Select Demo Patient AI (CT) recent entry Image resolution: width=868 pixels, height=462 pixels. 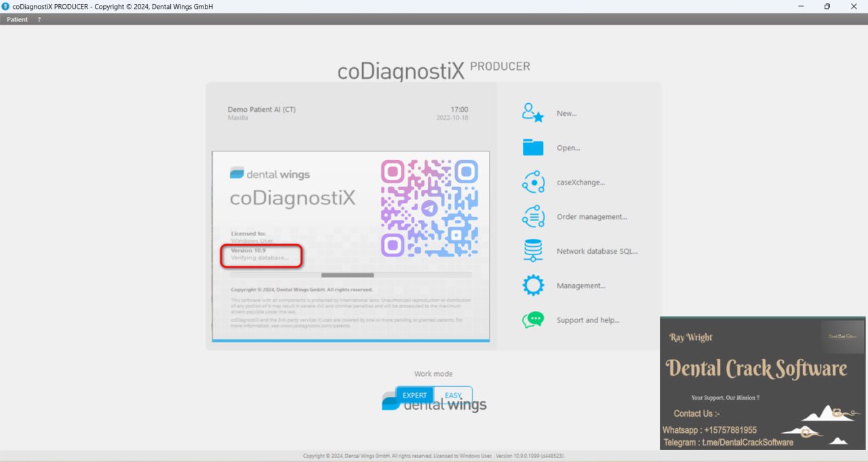click(262, 109)
